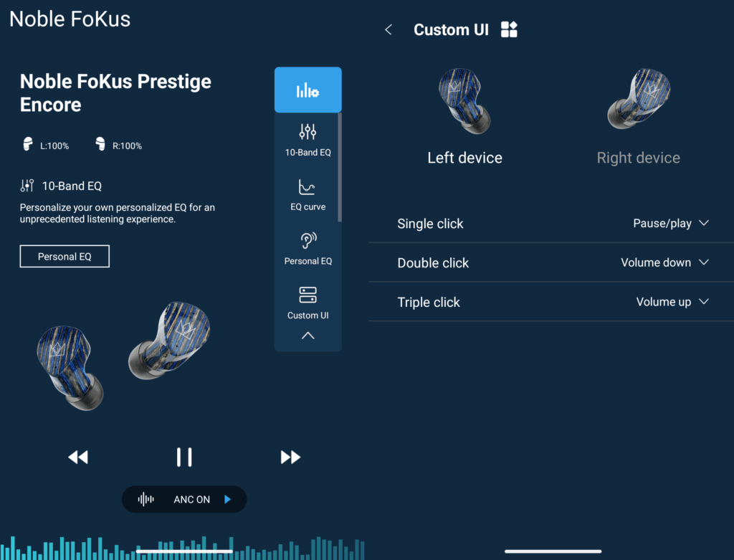The image size is (734, 560).
Task: Go back from the Custom UI screen
Action: (389, 30)
